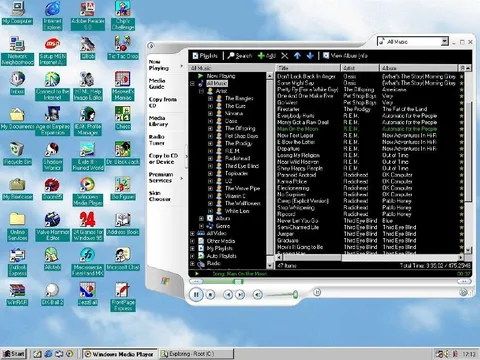Screen dimensions: 480x360
Task: Select the Connect to the Internet icon
Action: 52,85
